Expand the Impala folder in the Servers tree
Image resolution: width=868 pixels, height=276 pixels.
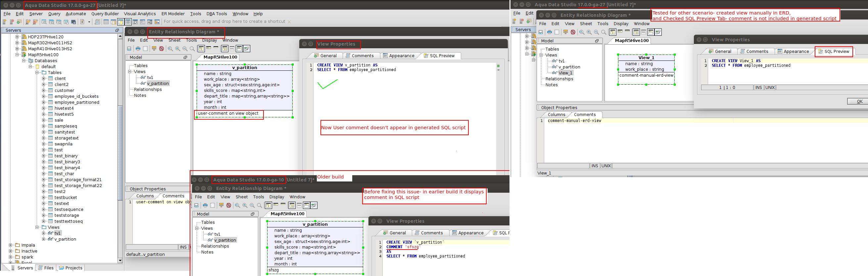[11, 245]
